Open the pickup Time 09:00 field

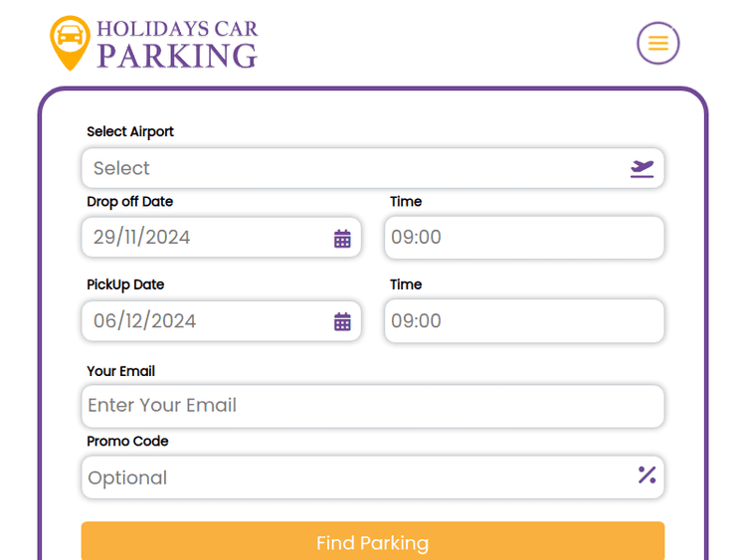coord(524,320)
